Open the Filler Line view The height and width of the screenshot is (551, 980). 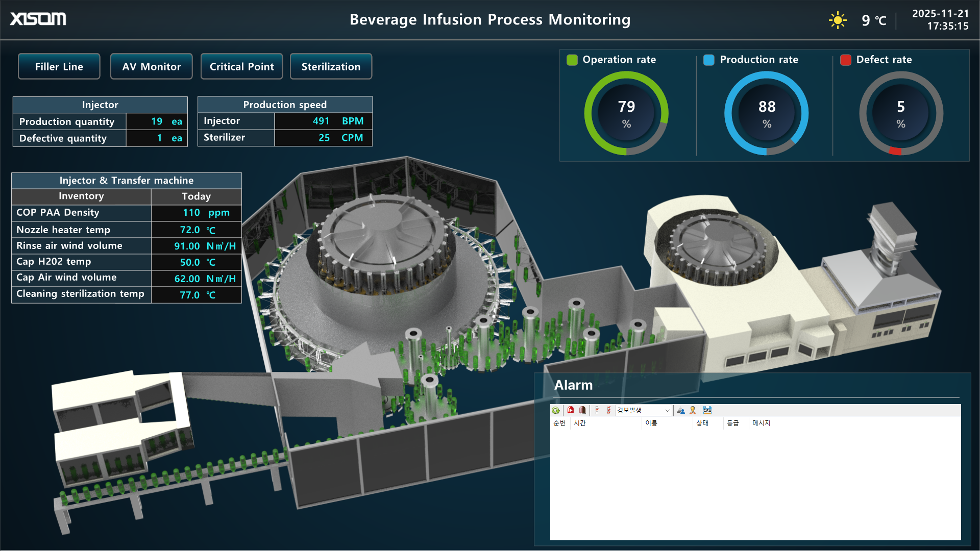pyautogui.click(x=59, y=66)
